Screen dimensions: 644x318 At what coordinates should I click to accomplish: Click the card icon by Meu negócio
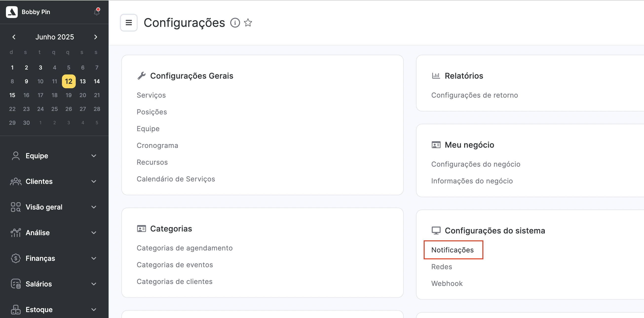click(436, 145)
